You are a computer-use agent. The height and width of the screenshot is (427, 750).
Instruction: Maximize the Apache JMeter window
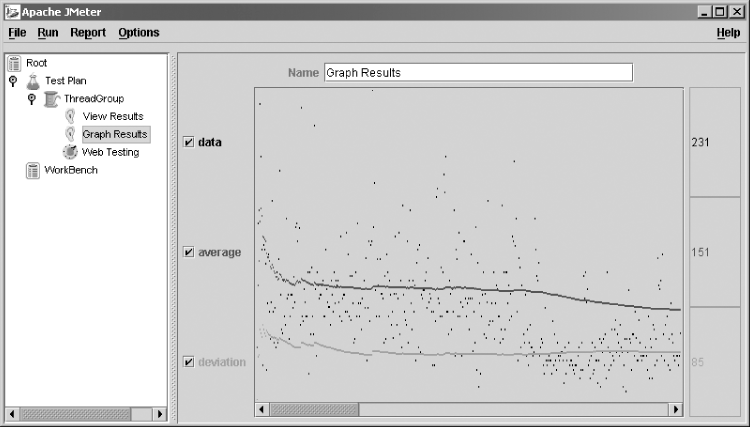[720, 12]
